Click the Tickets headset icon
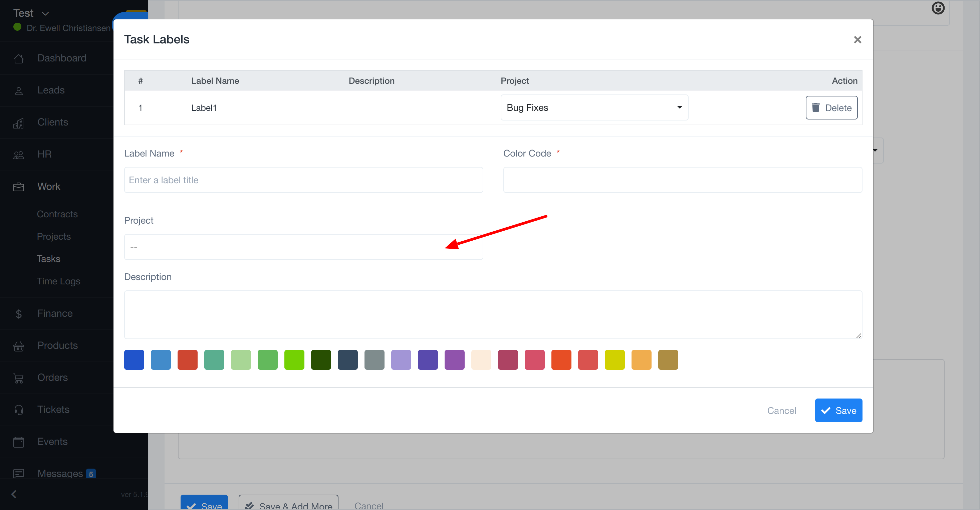980x510 pixels. point(18,410)
